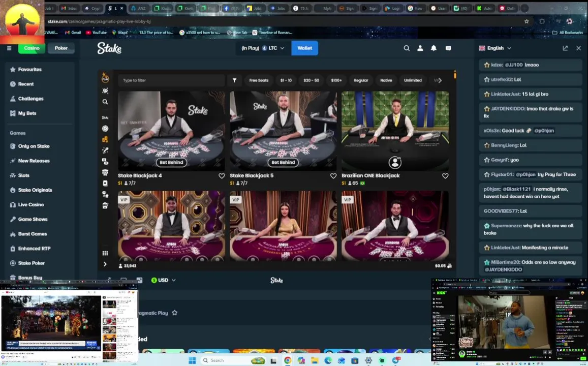Click the taskbar Search box

232,360
